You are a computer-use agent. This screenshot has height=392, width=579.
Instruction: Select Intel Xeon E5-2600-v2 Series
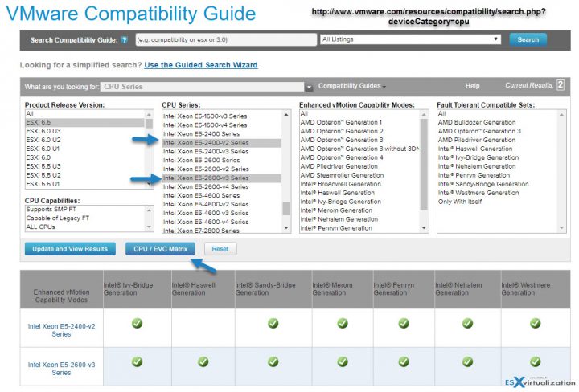coord(222,169)
